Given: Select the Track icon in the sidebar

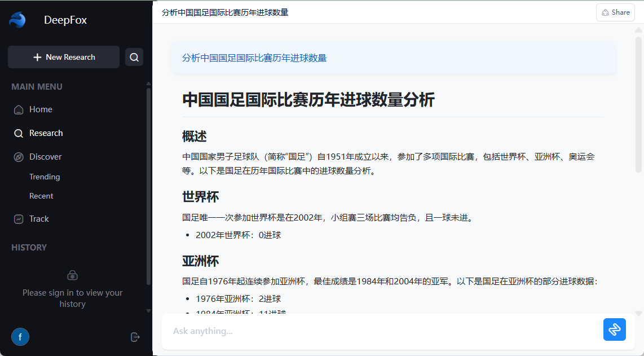Looking at the screenshot, I should pyautogui.click(x=17, y=218).
